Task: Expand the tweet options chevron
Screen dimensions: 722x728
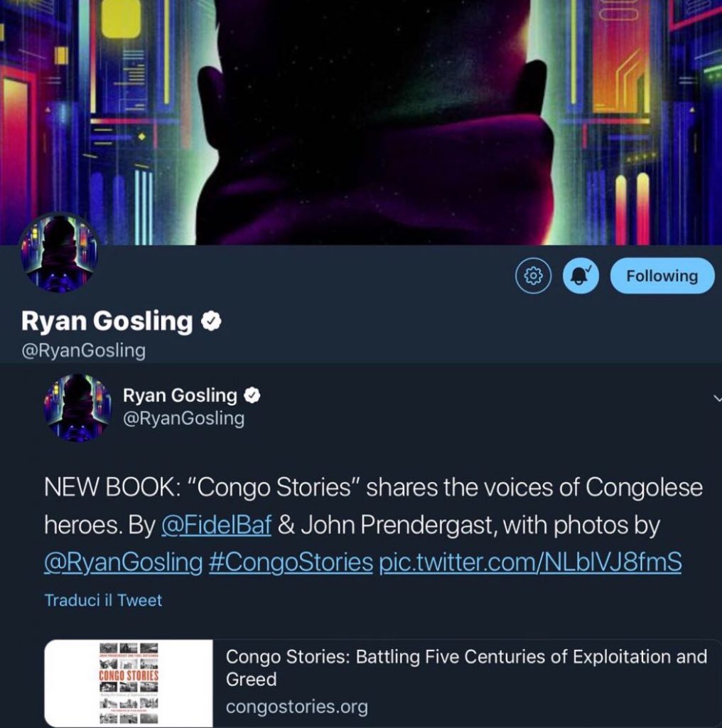Action: (717, 398)
